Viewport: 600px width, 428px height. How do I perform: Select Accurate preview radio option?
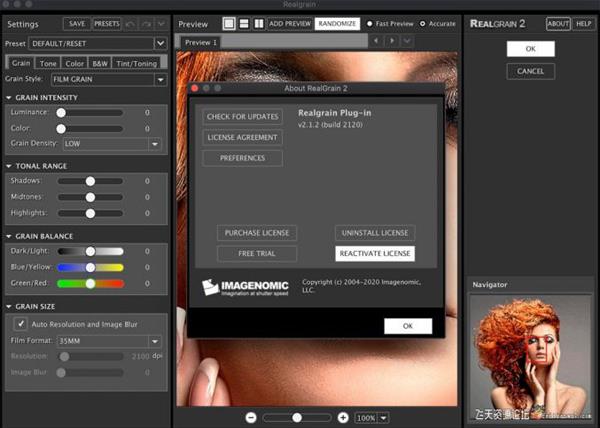coord(422,23)
